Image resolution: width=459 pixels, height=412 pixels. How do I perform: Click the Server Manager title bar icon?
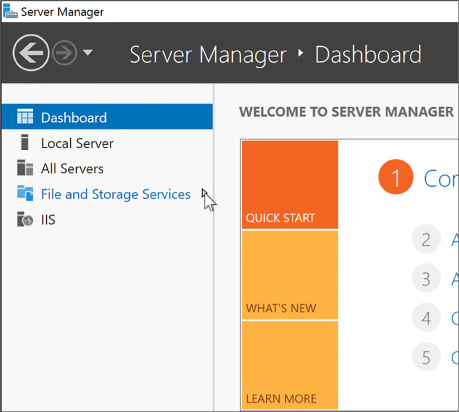[10, 11]
